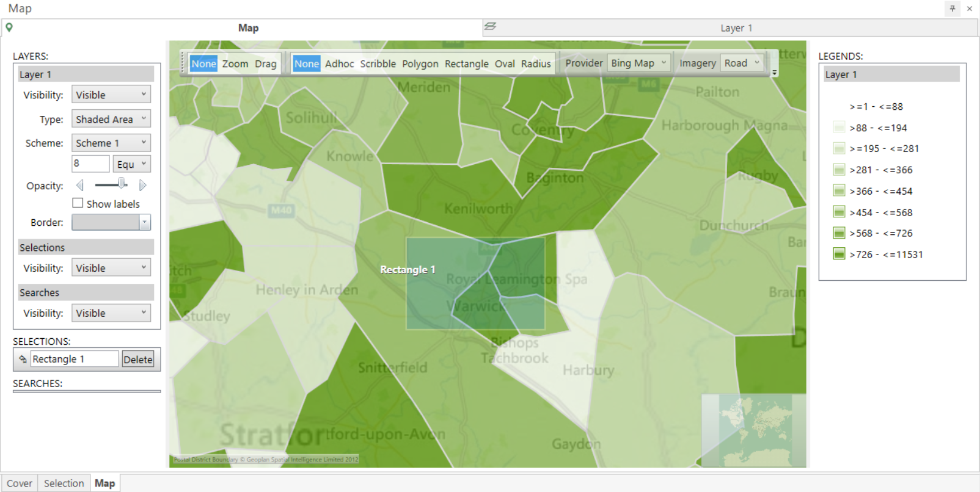
Task: Select the Polygon selection tool
Action: click(x=420, y=63)
